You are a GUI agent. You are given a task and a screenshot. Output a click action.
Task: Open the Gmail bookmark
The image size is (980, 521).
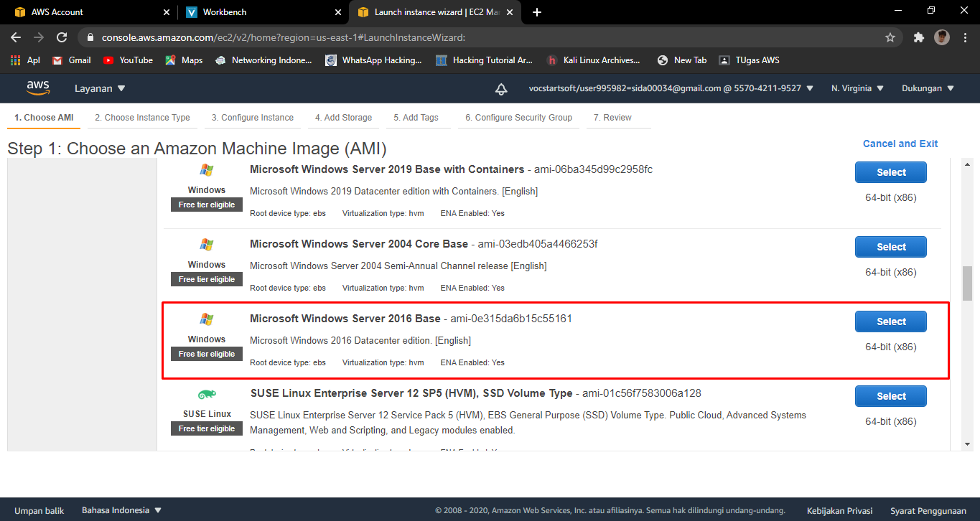click(72, 60)
